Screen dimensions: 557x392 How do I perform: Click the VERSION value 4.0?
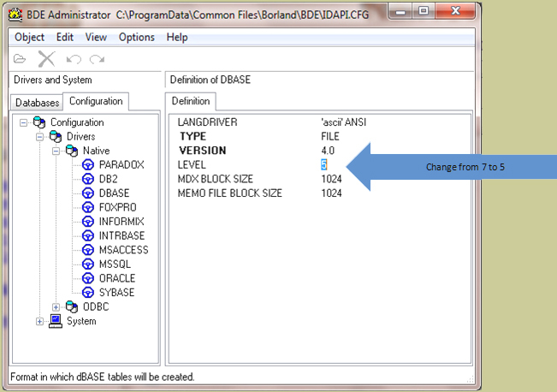(x=328, y=151)
